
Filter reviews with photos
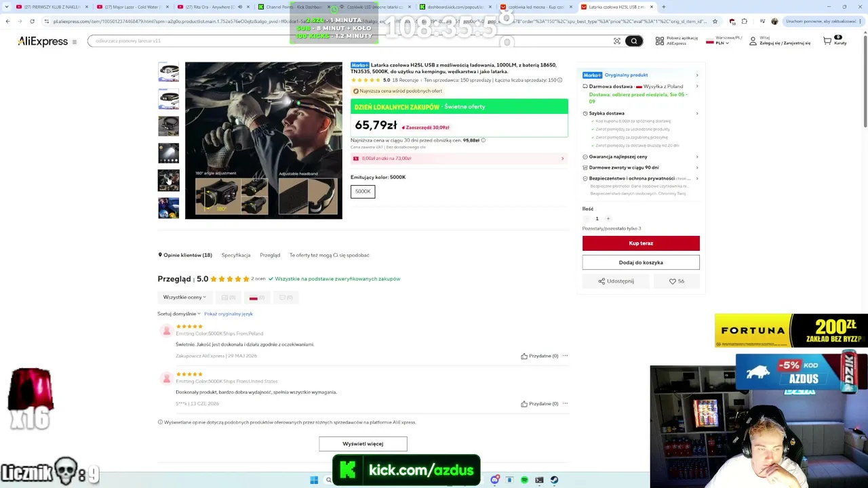point(229,298)
